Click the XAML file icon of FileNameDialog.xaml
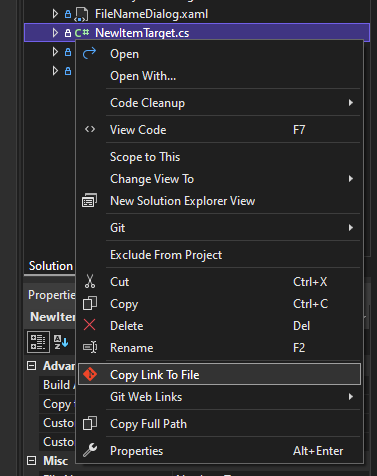The image size is (377, 476). [x=81, y=14]
